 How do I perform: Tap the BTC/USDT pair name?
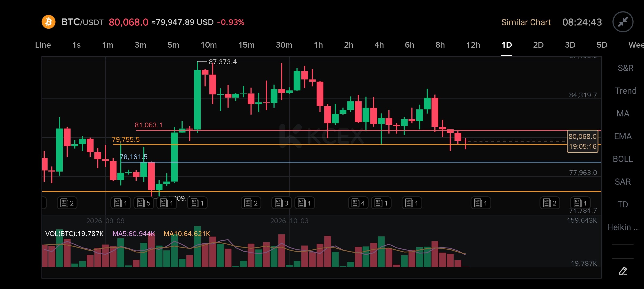pyautogui.click(x=82, y=22)
